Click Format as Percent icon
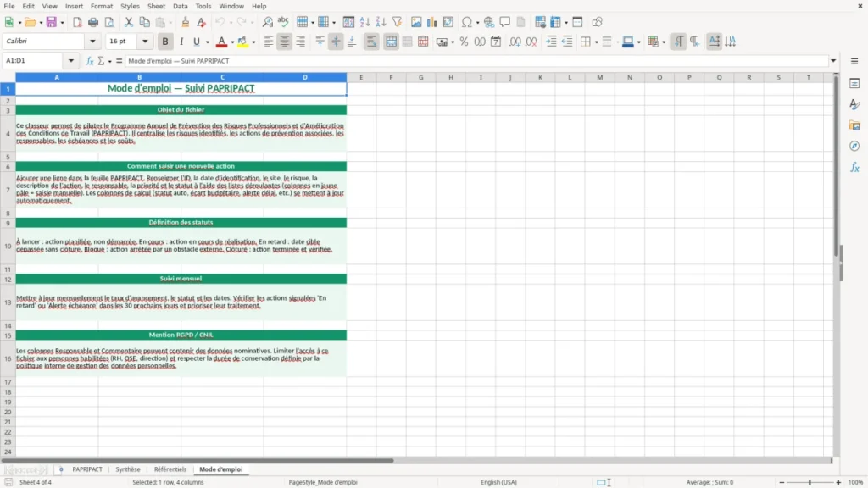The width and height of the screenshot is (868, 488). [x=464, y=42]
